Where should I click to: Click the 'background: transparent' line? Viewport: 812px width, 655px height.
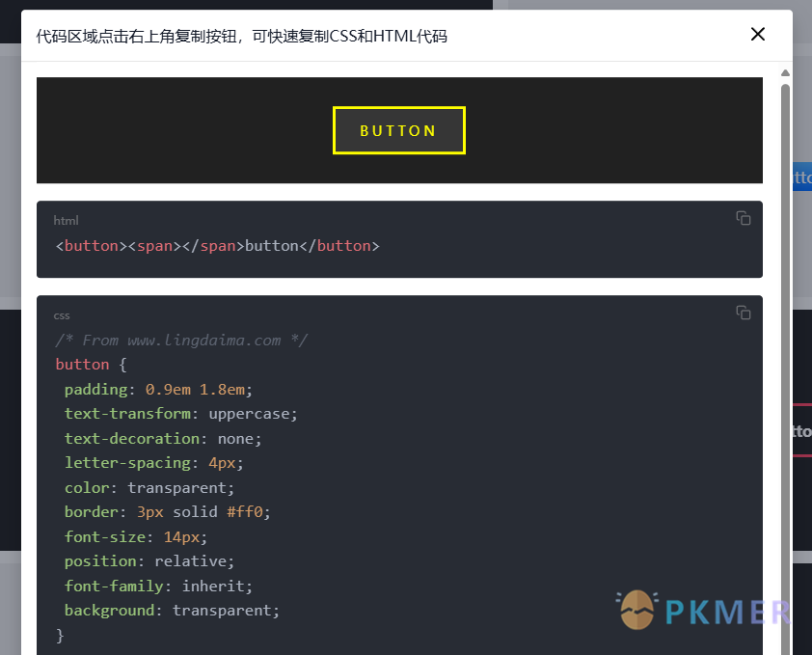point(172,611)
